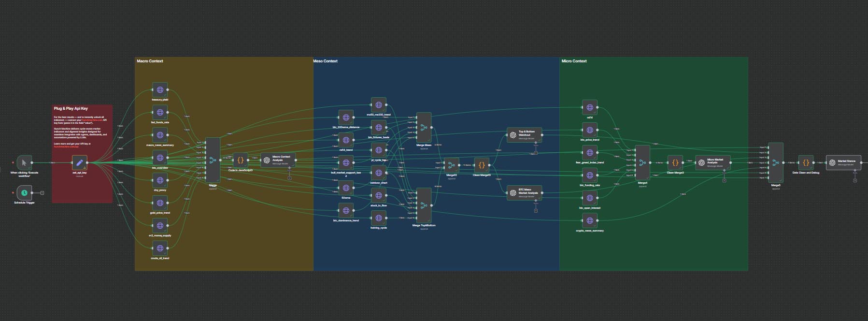Open the hunchmachine.com/api link in sticky note
The width and height of the screenshot is (868, 321).
[x=67, y=146]
